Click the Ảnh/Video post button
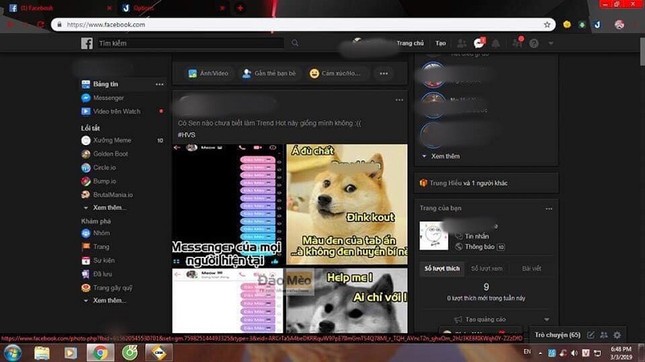This screenshot has width=645, height=362. pyautogui.click(x=208, y=74)
